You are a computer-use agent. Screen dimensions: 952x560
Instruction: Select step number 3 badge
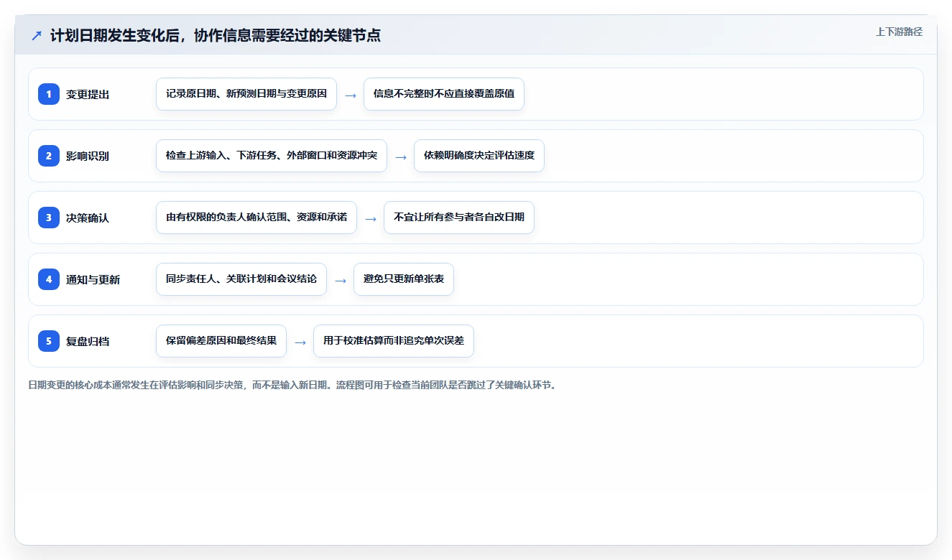pyautogui.click(x=49, y=218)
